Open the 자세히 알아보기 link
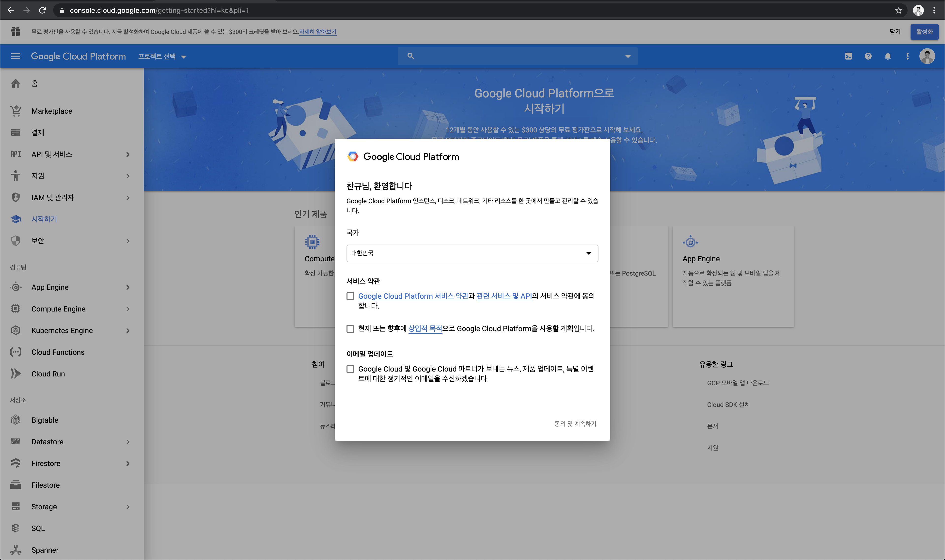945x560 pixels. click(317, 32)
